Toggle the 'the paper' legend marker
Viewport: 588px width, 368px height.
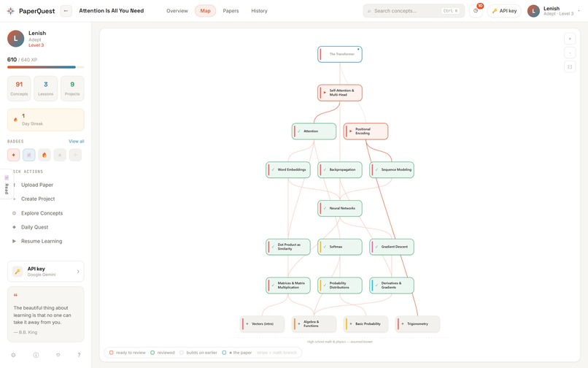pyautogui.click(x=224, y=353)
